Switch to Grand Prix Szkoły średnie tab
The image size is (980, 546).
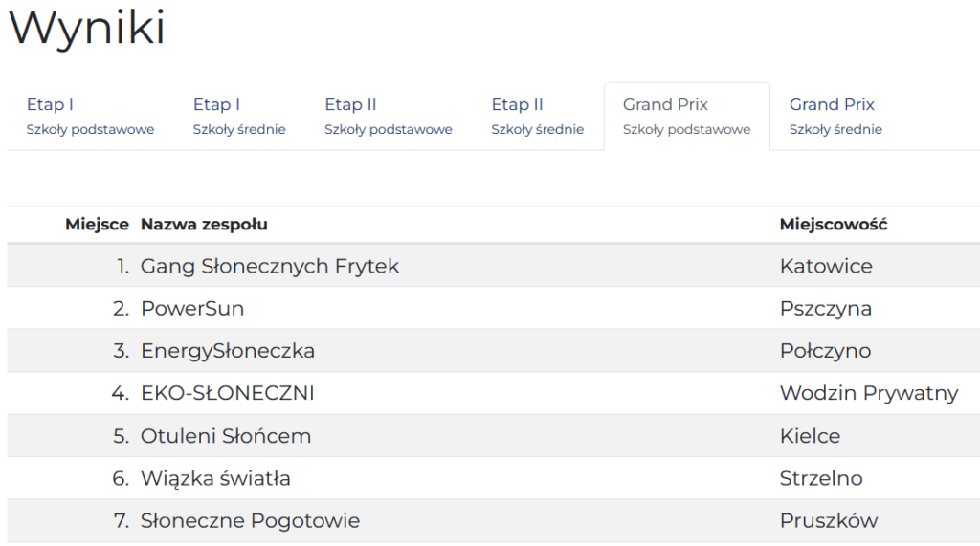(835, 116)
